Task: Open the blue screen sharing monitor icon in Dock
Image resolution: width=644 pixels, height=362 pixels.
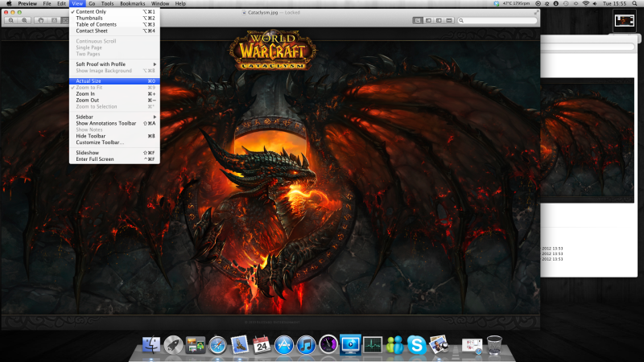Action: pyautogui.click(x=350, y=345)
